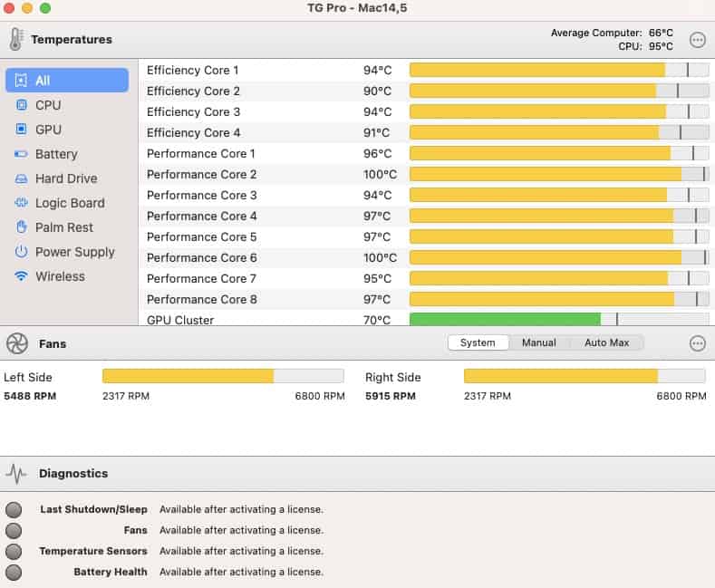This screenshot has height=588, width=715.
Task: Click the thermometer icon beside Temperatures
Action: pyautogui.click(x=15, y=39)
